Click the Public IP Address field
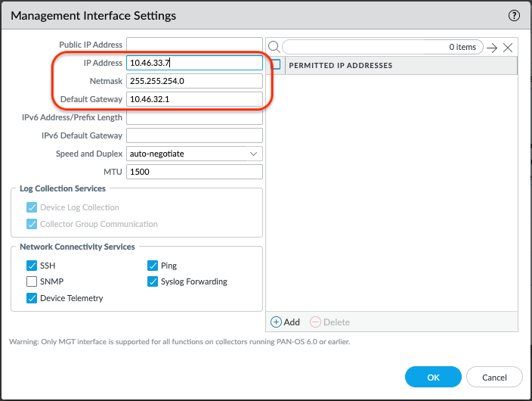The height and width of the screenshot is (401, 532). point(194,45)
